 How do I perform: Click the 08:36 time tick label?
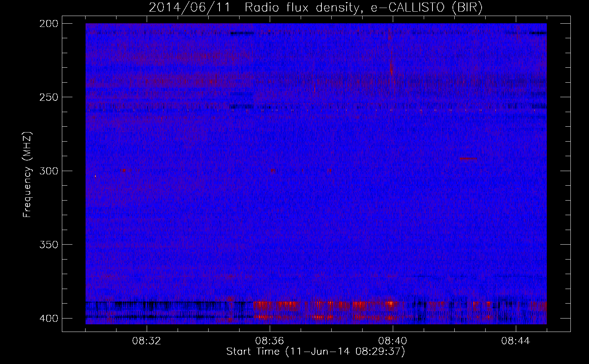click(270, 341)
